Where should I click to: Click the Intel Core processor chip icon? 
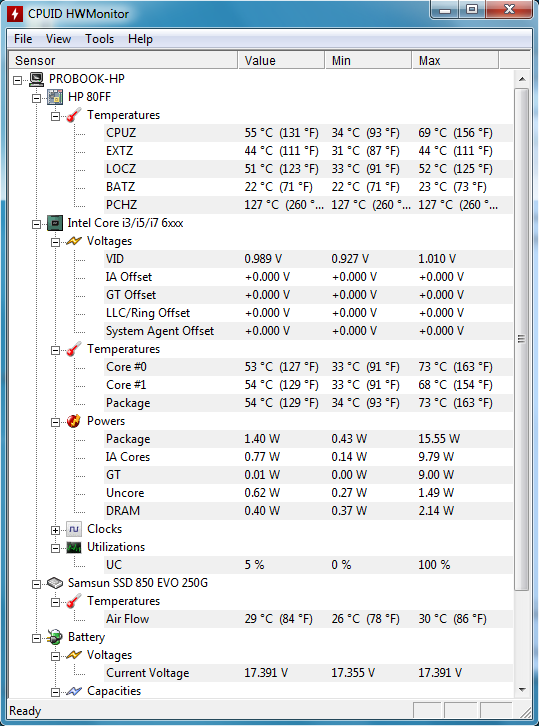(x=55, y=223)
